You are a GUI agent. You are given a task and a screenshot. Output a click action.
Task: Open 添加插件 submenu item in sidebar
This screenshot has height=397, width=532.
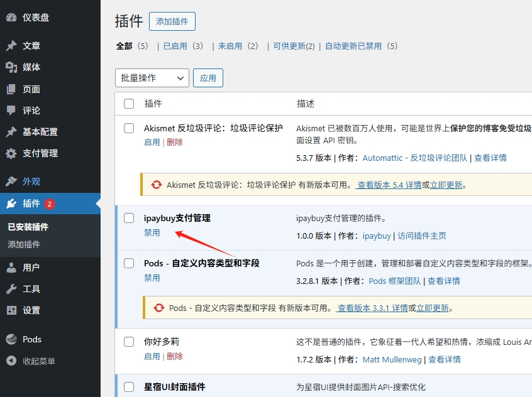coord(24,244)
